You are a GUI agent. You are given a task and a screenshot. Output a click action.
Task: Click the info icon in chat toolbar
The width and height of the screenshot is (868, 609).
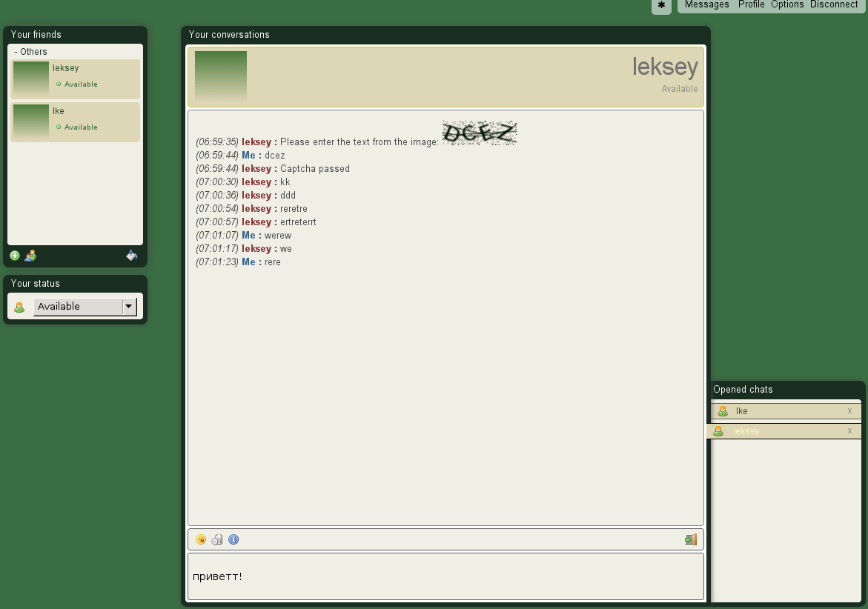(x=233, y=539)
